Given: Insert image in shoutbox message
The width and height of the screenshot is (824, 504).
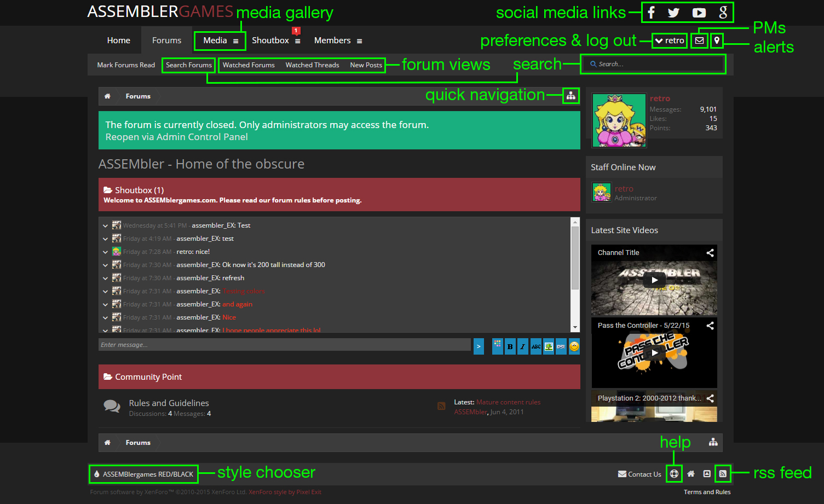Looking at the screenshot, I should point(549,346).
